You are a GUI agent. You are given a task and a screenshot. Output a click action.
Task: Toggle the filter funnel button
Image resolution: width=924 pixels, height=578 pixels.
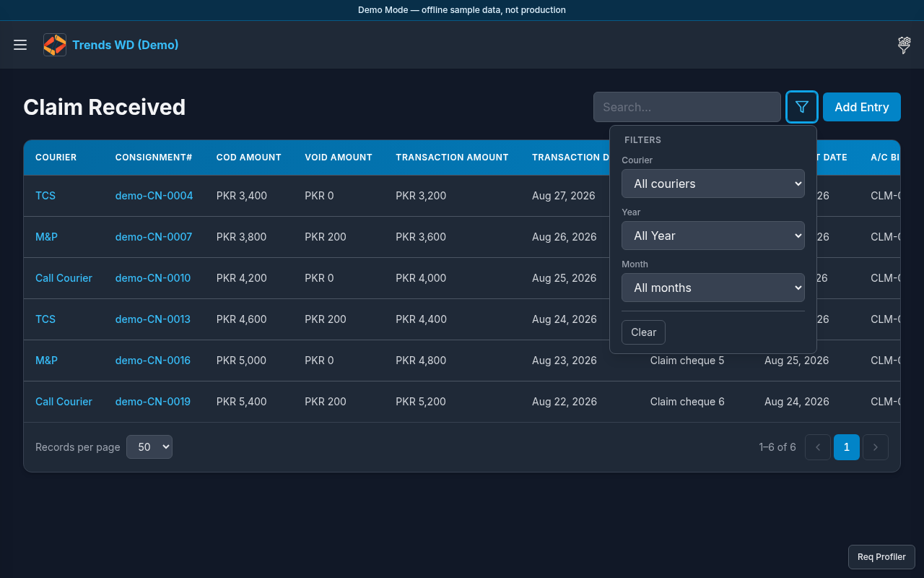point(802,107)
